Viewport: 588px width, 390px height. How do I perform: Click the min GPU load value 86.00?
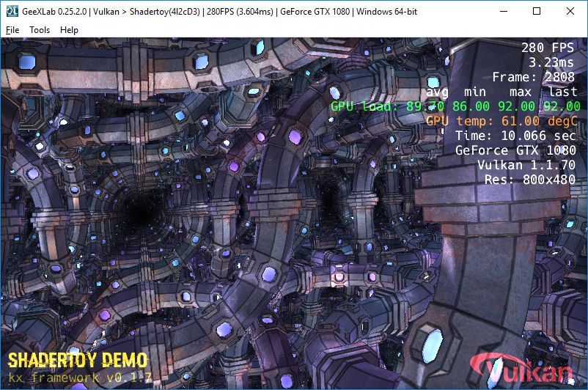pyautogui.click(x=471, y=106)
